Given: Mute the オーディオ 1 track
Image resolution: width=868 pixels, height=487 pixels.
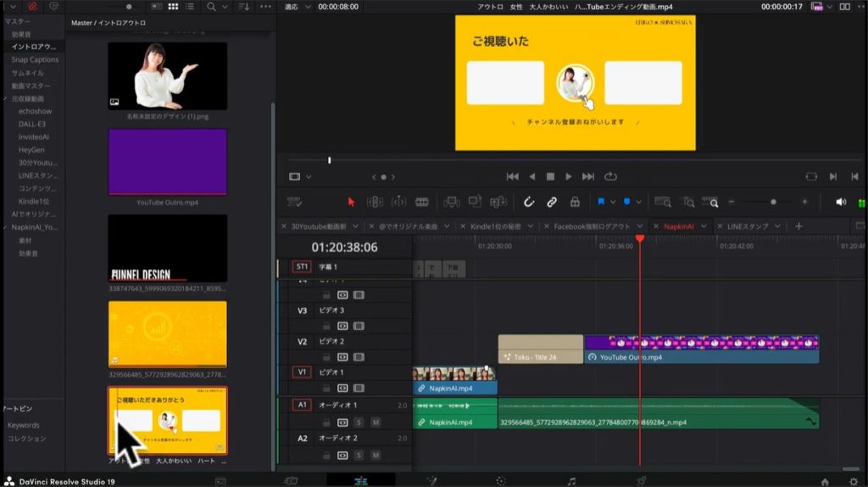Looking at the screenshot, I should click(x=375, y=422).
